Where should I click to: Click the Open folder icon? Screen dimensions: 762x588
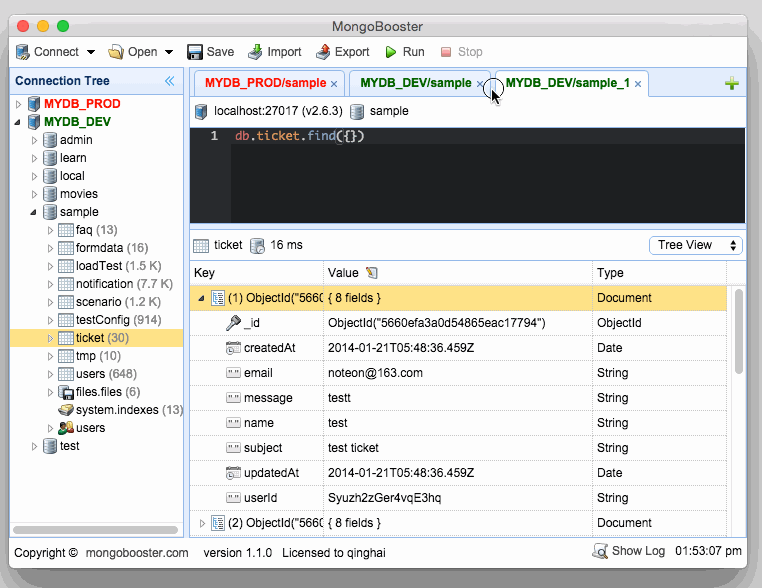point(116,52)
